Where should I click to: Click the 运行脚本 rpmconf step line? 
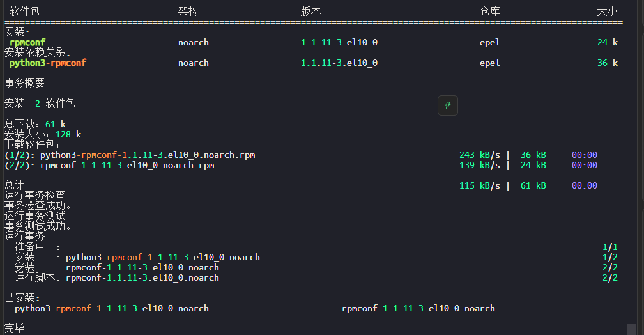[x=117, y=278]
